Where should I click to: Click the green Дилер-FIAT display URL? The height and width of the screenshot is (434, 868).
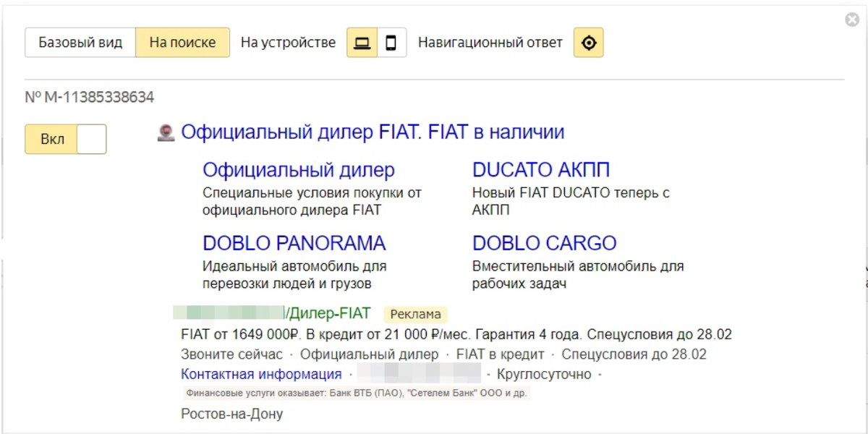click(x=328, y=313)
